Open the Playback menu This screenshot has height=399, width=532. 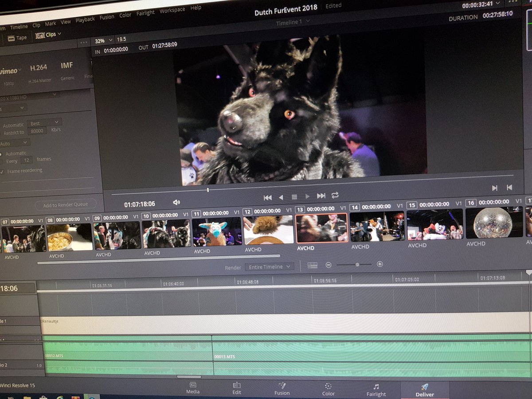pos(85,20)
